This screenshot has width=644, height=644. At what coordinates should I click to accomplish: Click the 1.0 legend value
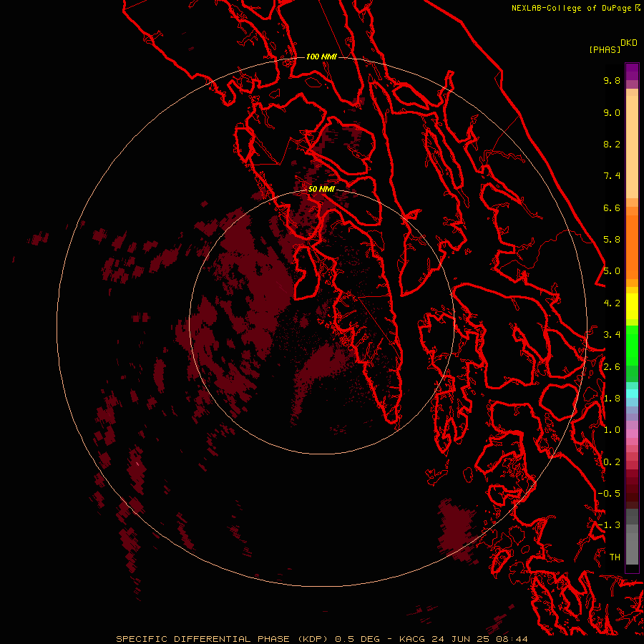click(x=612, y=430)
